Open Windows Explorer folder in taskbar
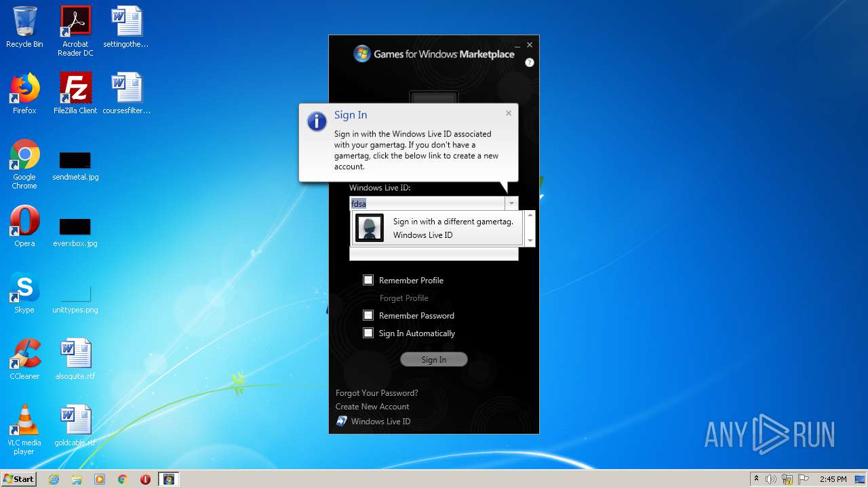Viewport: 868px width, 488px height. click(x=77, y=479)
